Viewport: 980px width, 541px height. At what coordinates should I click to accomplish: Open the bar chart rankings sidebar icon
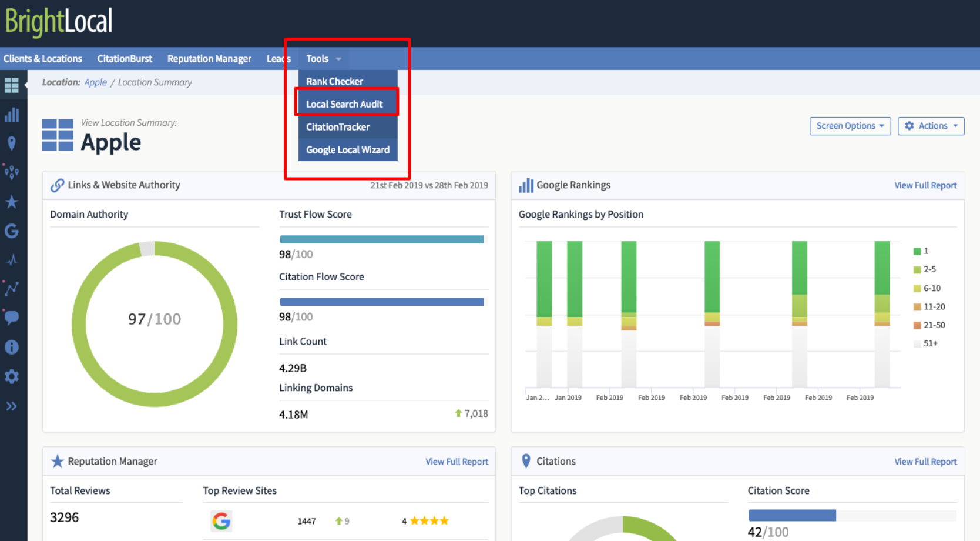click(12, 115)
